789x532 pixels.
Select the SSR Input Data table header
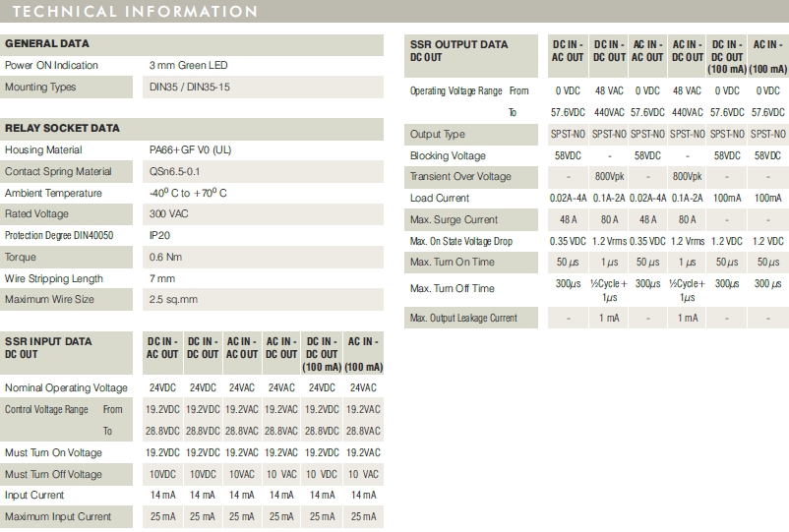click(48, 347)
